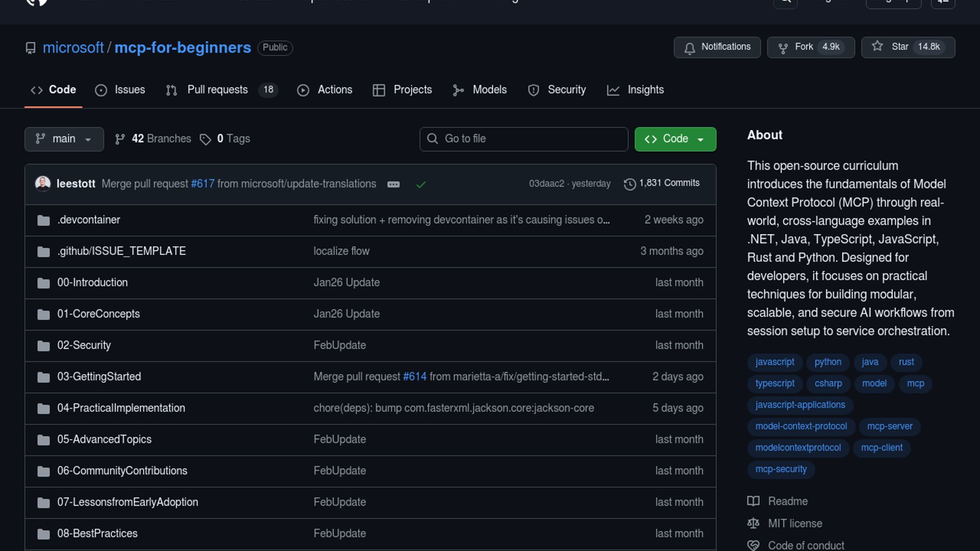This screenshot has width=980, height=551.
Task: Expand commit message ellipsis button
Action: pyautogui.click(x=393, y=184)
